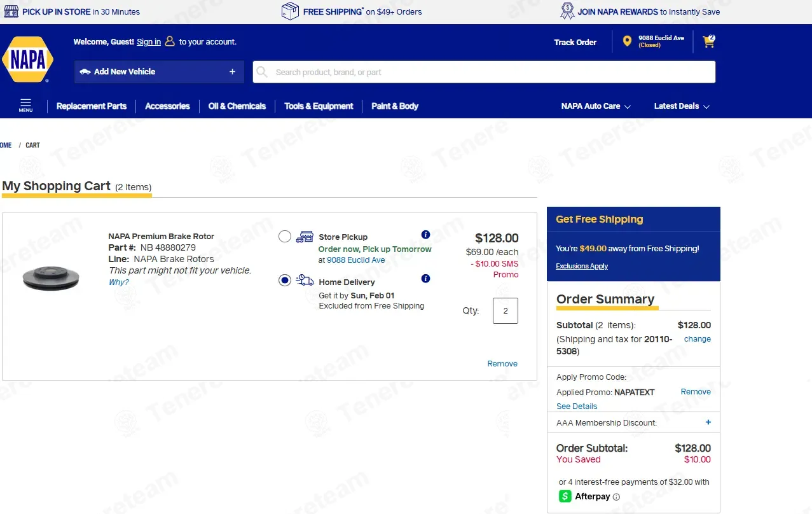
Task: Open the Oil & Chemicals menu
Action: pyautogui.click(x=237, y=106)
